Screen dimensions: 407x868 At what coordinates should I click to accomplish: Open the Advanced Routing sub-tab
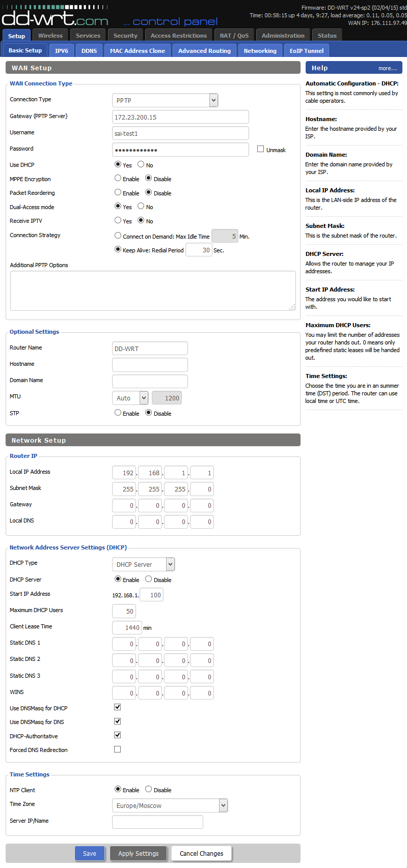204,51
